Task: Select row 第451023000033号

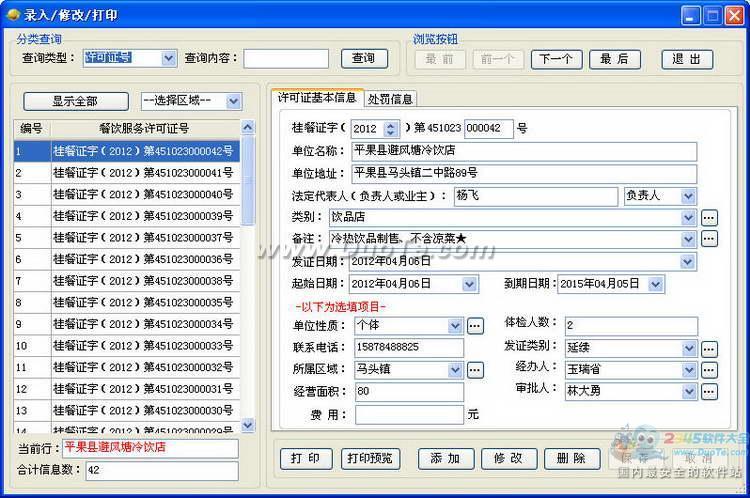Action: 127,346
